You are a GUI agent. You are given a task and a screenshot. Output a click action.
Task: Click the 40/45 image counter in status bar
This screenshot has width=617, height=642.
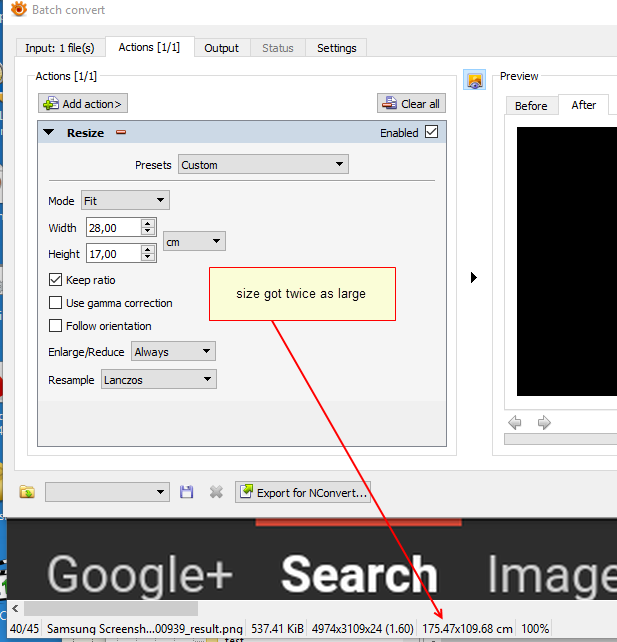(x=25, y=628)
